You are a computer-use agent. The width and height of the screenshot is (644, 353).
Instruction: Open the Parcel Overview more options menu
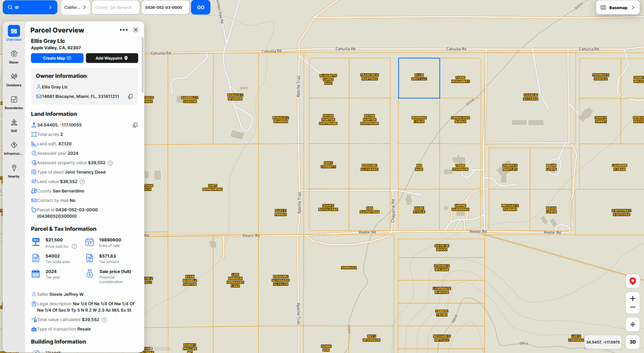point(124,30)
